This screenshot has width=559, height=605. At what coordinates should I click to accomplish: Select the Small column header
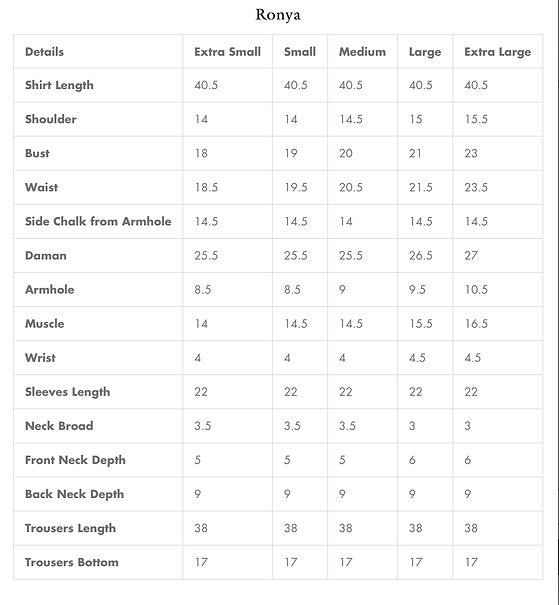pos(300,52)
